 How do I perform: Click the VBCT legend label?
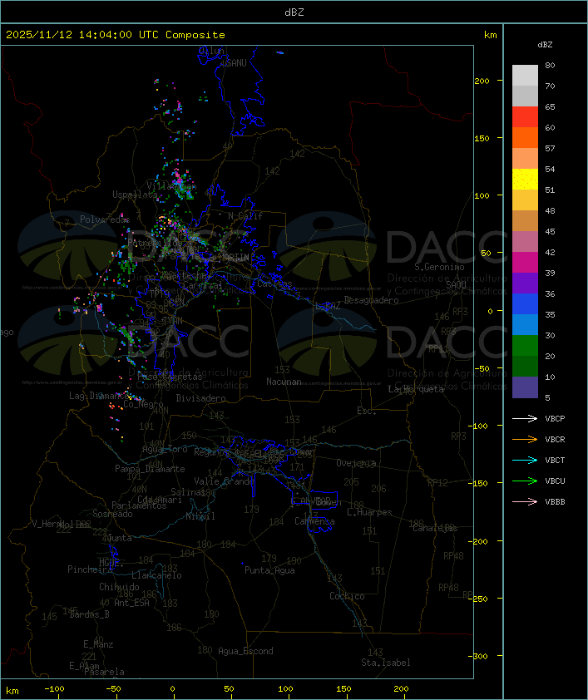point(555,461)
